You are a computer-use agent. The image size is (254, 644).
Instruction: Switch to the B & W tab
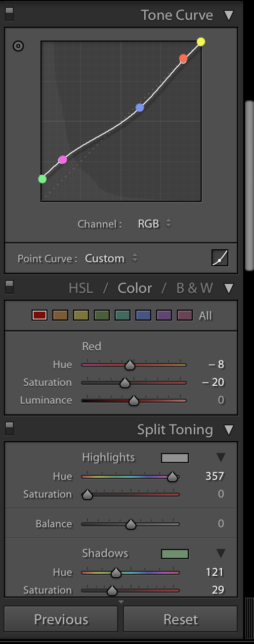click(195, 288)
